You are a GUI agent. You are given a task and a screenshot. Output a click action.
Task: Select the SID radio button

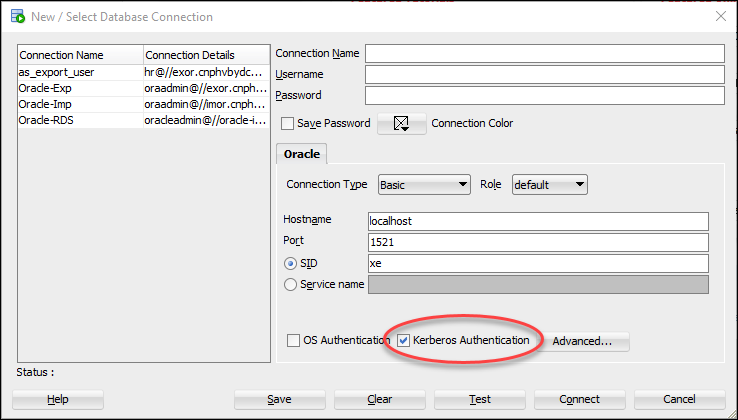click(x=291, y=264)
